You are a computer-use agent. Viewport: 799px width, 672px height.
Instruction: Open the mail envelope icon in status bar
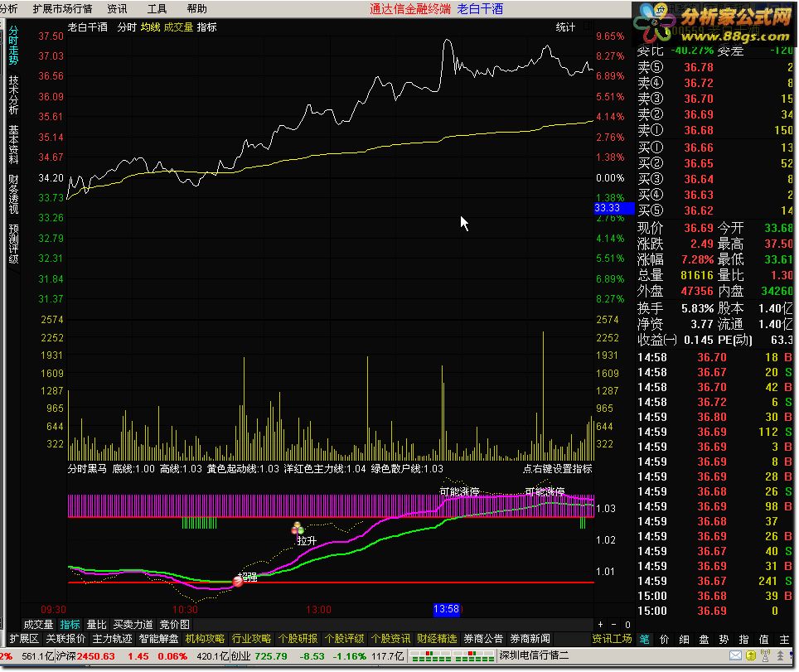[735, 655]
